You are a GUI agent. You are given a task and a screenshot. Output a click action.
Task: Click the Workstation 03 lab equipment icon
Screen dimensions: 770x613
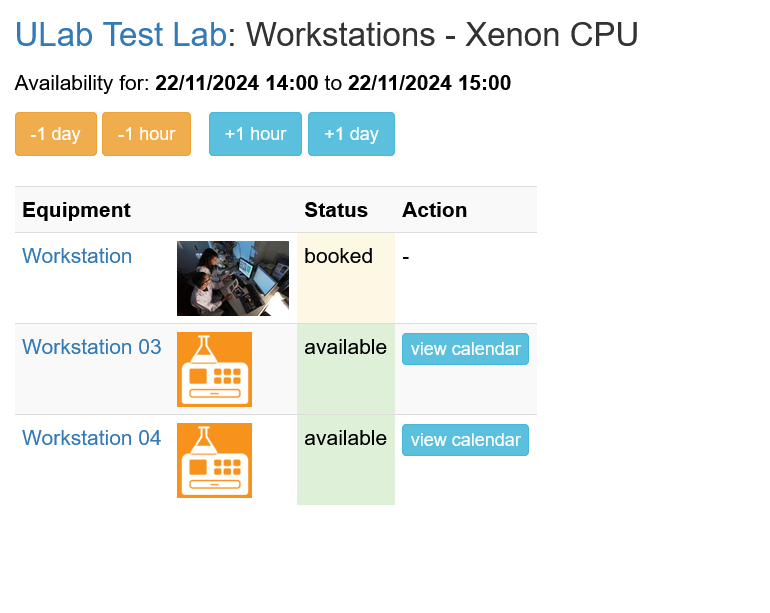click(x=214, y=369)
